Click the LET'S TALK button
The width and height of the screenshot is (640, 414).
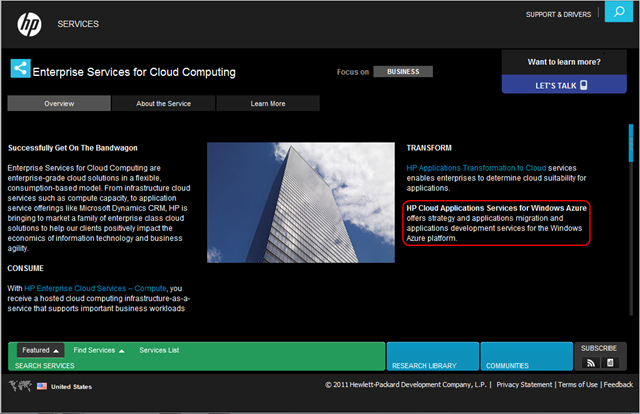tap(564, 84)
